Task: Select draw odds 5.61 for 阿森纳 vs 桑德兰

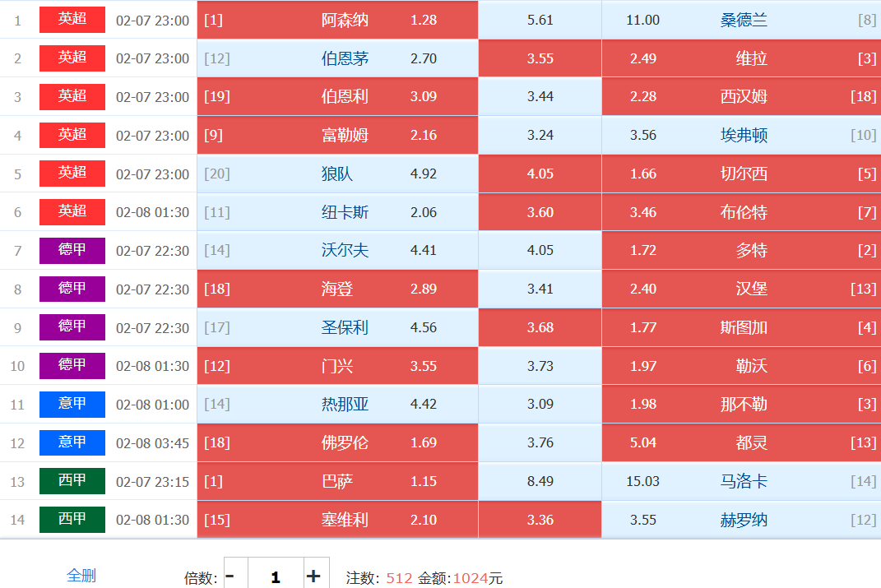Action: click(x=540, y=20)
